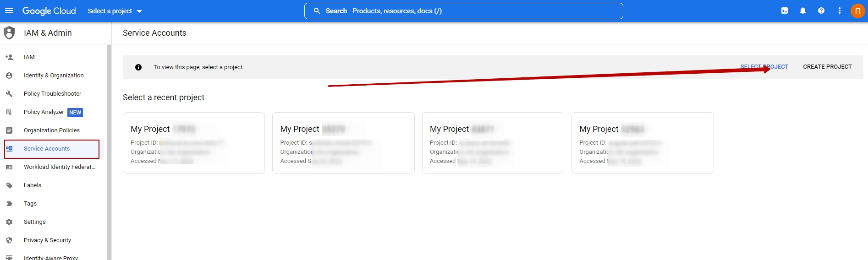868x260 pixels.
Task: Click the IAM & Admin sidebar title
Action: click(x=48, y=33)
